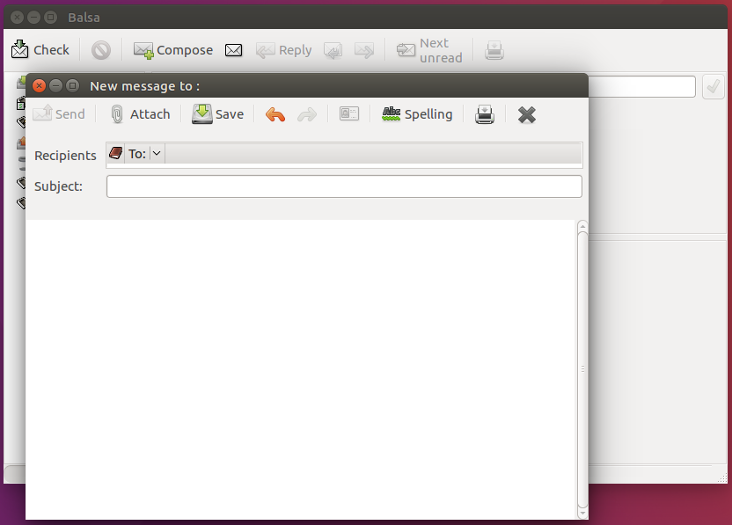Minimize the New message window
This screenshot has width=732, height=525.
tap(56, 86)
